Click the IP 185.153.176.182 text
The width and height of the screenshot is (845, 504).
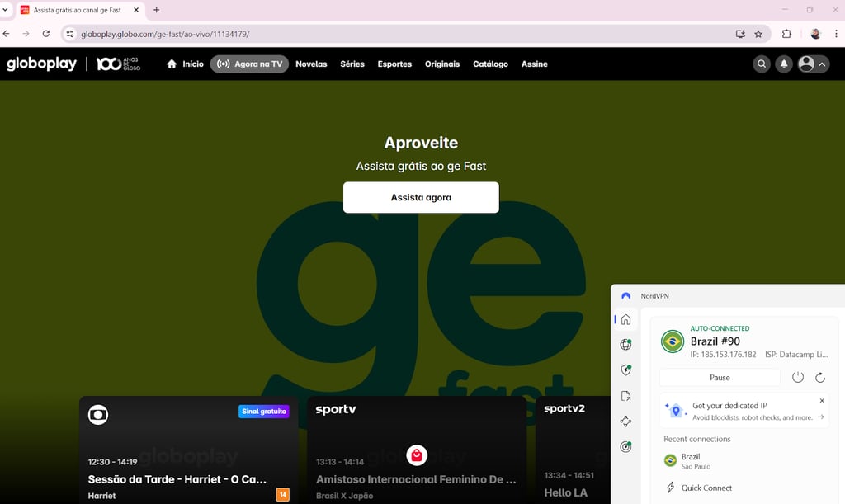pos(723,355)
